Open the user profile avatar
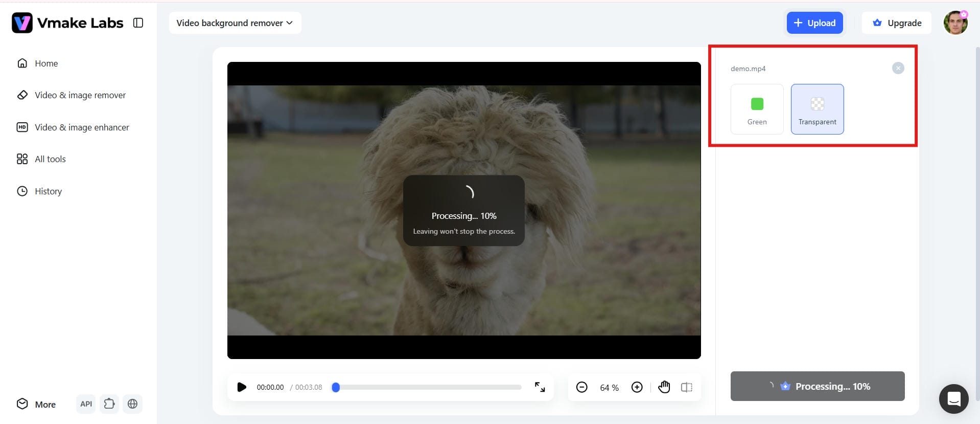The height and width of the screenshot is (424, 980). pyautogui.click(x=955, y=23)
